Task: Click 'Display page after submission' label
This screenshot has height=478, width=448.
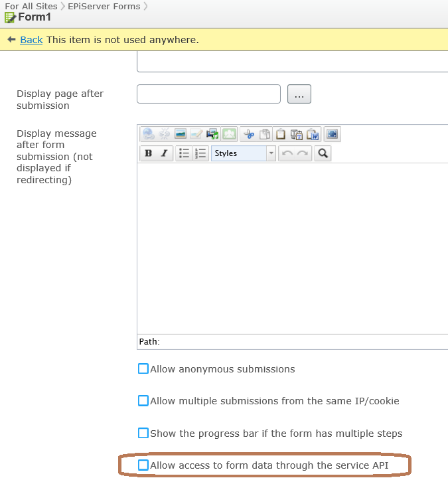Action: (x=60, y=100)
